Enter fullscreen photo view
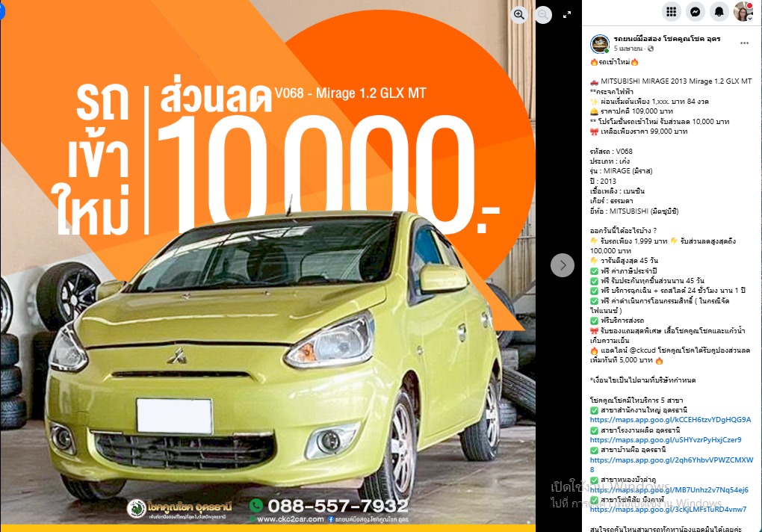 [x=567, y=15]
